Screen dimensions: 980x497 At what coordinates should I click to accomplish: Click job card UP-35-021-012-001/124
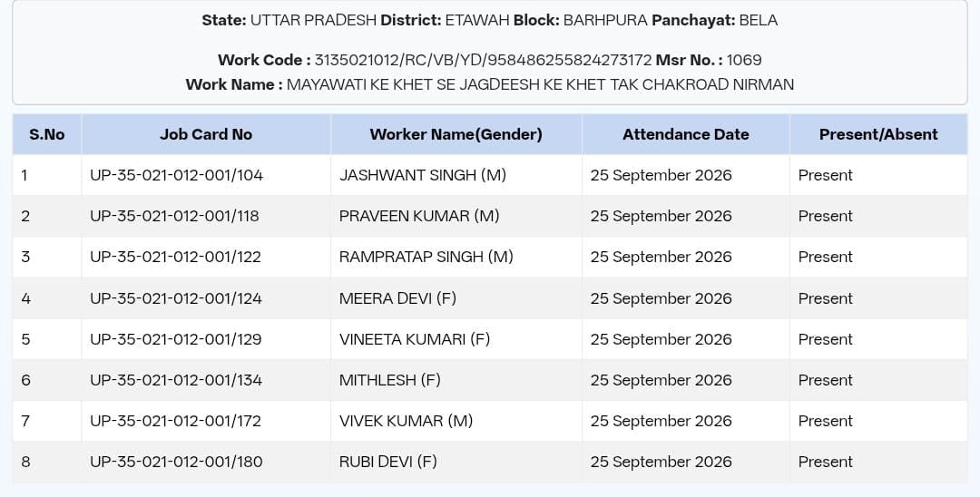pyautogui.click(x=176, y=298)
